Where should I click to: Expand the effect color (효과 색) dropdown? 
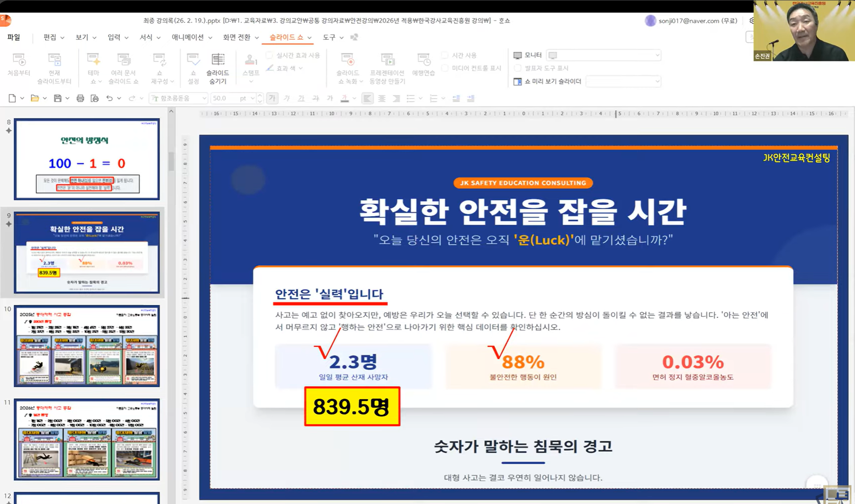tap(301, 68)
